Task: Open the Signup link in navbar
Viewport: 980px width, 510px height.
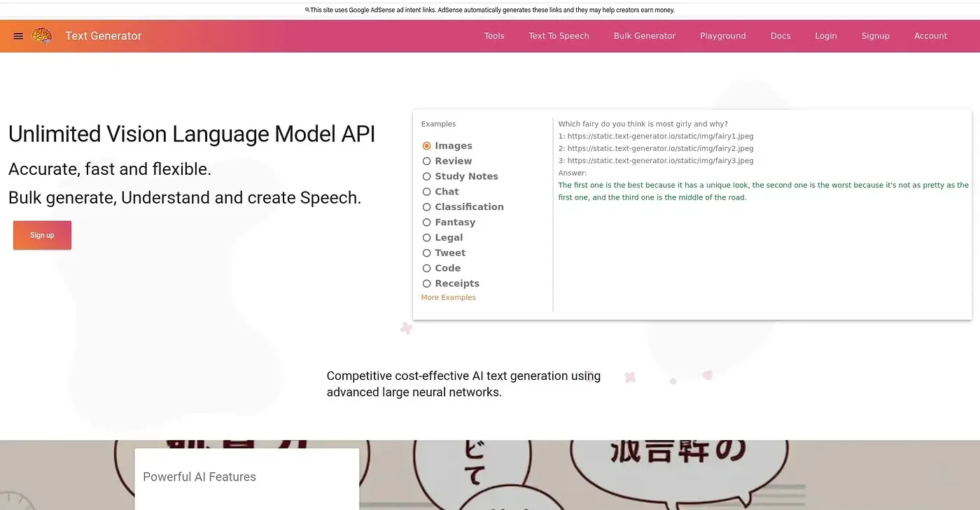Action: coord(876,36)
